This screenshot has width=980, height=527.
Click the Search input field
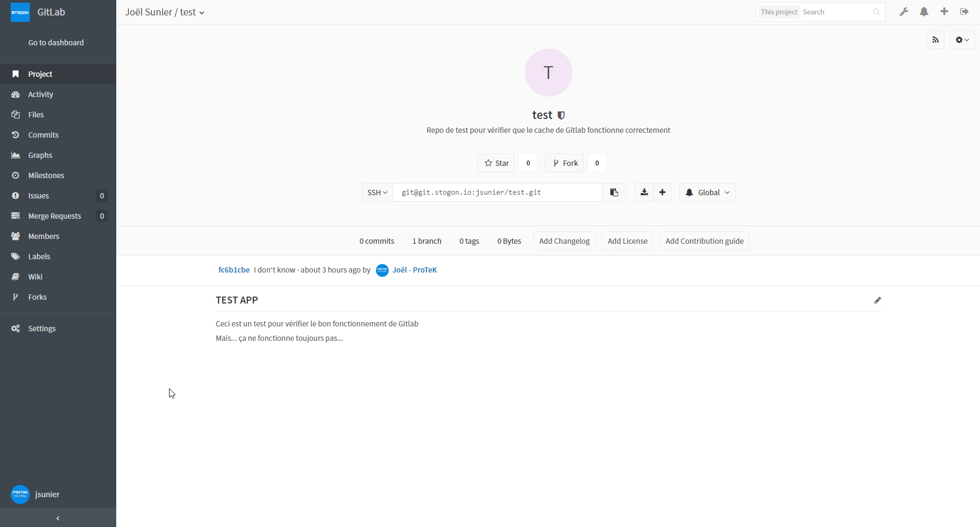[x=836, y=12]
